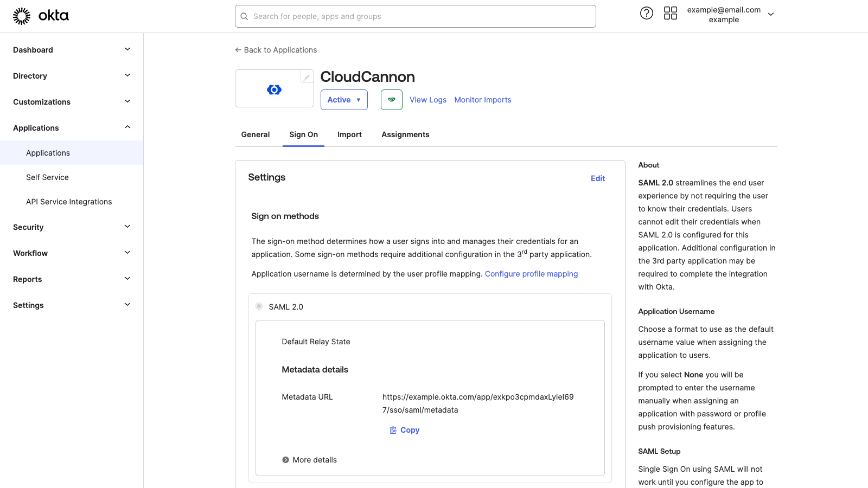Click the search for people, apps and groups field
This screenshot has width=868, height=488.
click(x=415, y=16)
